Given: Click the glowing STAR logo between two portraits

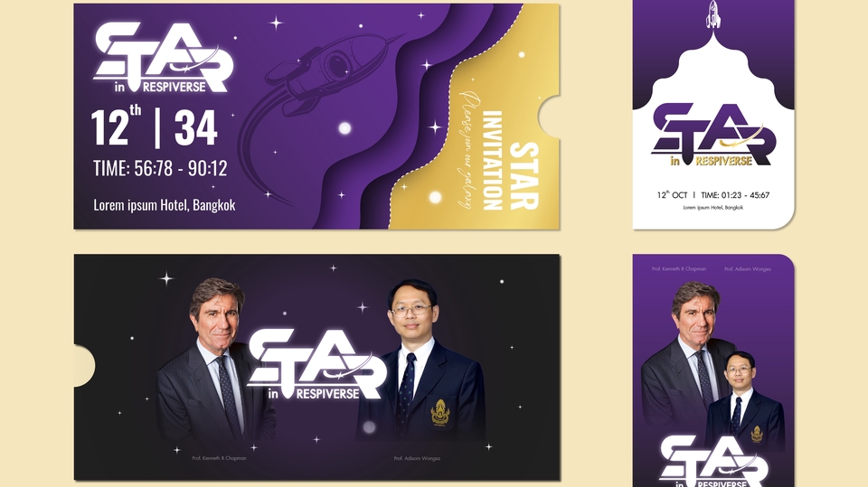Looking at the screenshot, I should tap(316, 364).
